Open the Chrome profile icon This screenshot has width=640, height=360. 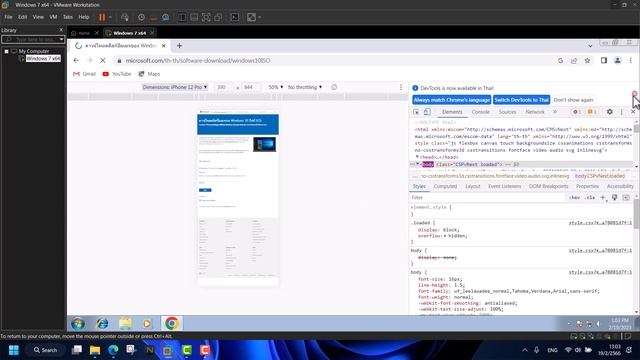point(618,60)
